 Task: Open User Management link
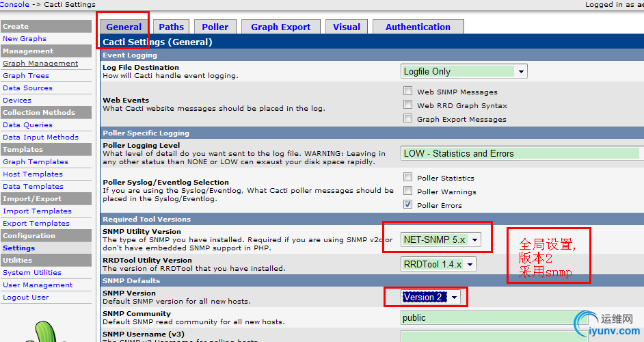coord(38,285)
